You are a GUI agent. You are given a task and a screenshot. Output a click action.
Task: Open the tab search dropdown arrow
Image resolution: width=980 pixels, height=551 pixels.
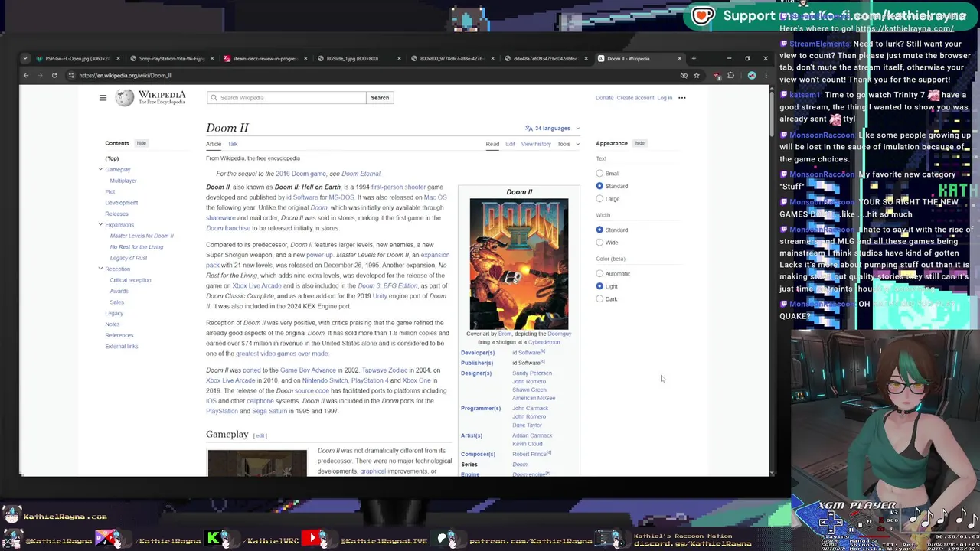[x=25, y=58]
